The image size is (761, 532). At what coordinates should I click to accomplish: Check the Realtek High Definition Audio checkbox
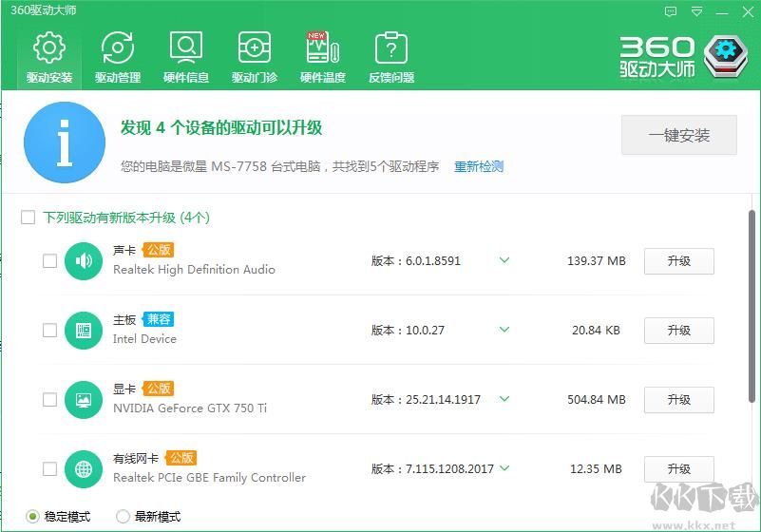click(49, 261)
